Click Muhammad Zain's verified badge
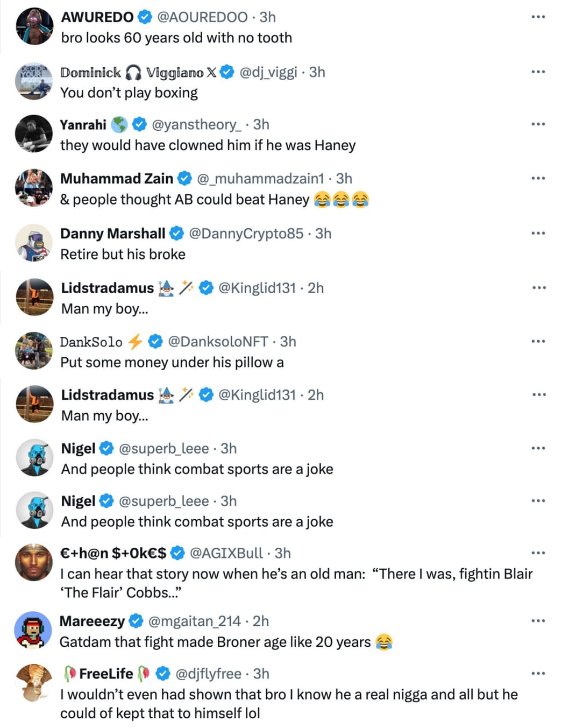Viewport: 562px width, 728px height. click(x=185, y=178)
